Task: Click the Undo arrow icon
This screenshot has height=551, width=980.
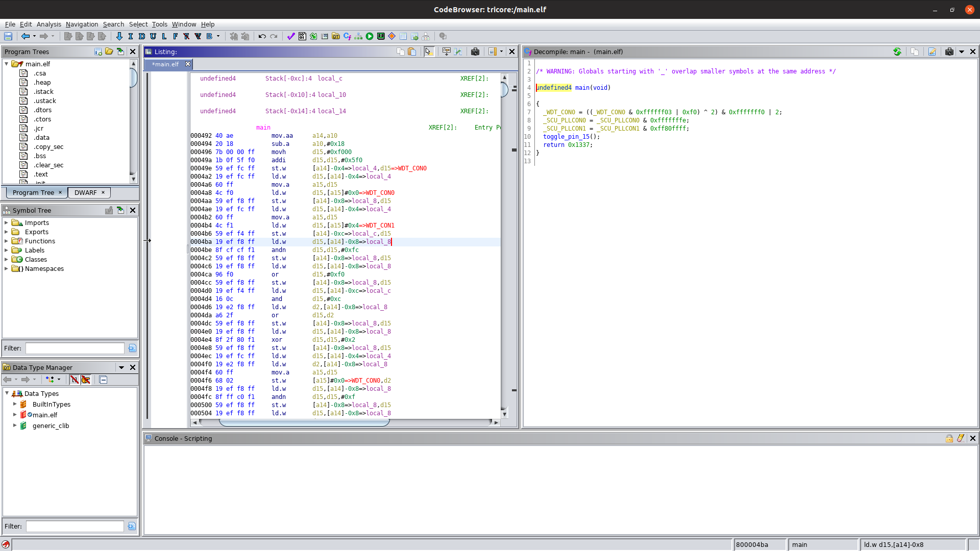Action: coord(262,36)
